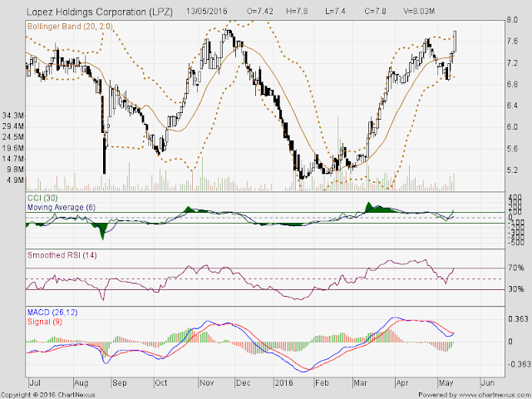Click the 8.0 price axis label

point(512,20)
